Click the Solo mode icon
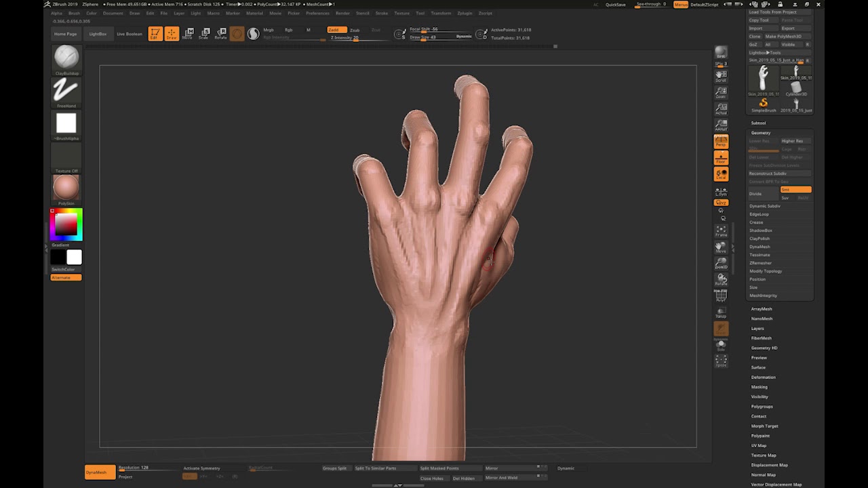Viewport: 868px width, 488px height. click(721, 345)
